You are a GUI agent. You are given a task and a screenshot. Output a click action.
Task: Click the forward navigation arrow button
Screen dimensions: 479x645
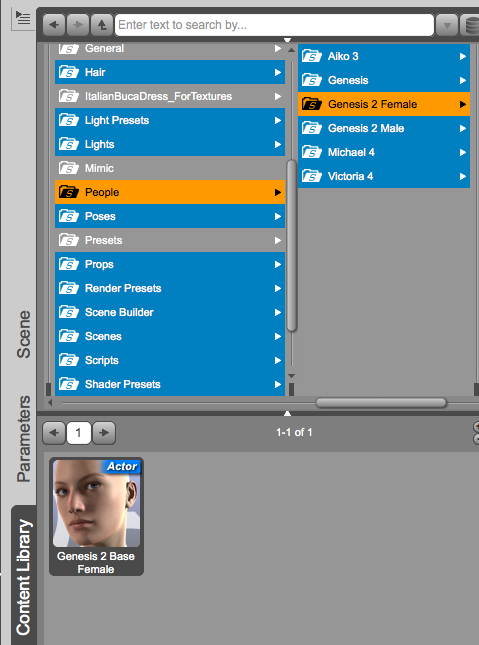coord(78,25)
